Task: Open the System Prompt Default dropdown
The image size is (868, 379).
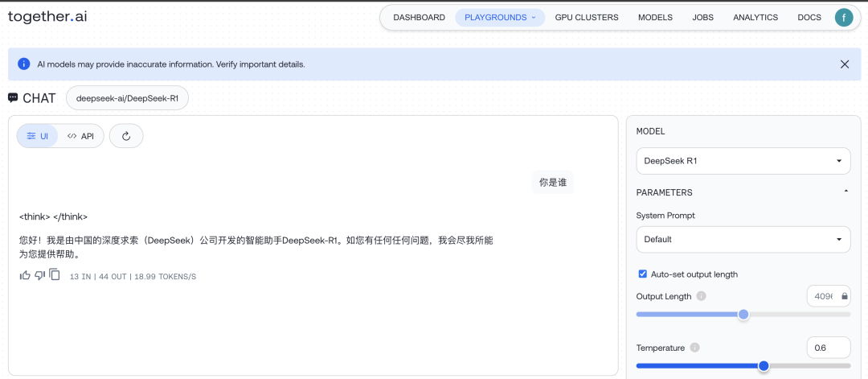Action: [x=743, y=239]
